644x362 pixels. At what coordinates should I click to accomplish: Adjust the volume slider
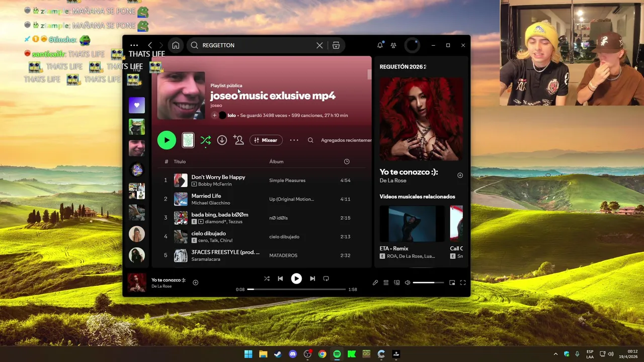pos(429,283)
